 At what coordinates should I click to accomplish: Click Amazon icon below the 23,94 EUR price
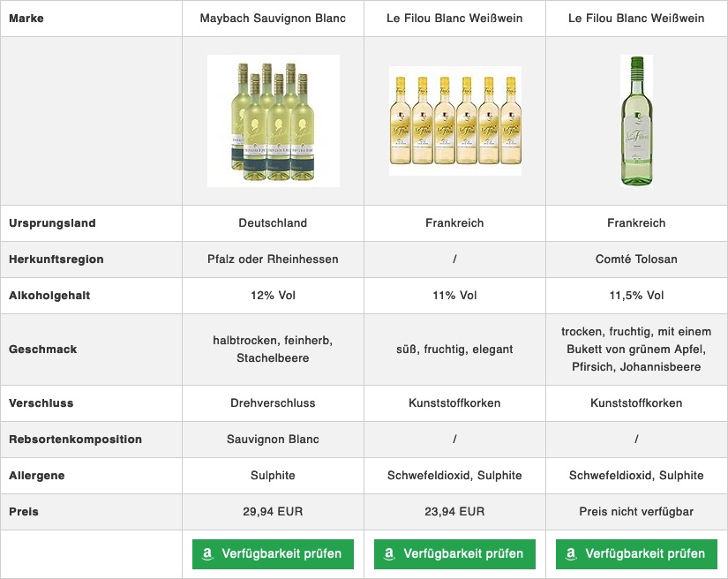click(x=389, y=554)
